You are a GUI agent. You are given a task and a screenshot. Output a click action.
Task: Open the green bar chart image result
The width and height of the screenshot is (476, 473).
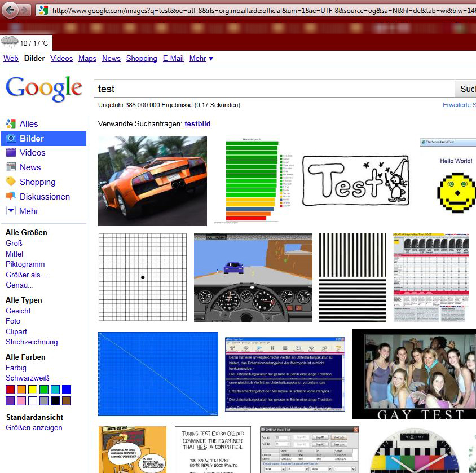pos(254,181)
